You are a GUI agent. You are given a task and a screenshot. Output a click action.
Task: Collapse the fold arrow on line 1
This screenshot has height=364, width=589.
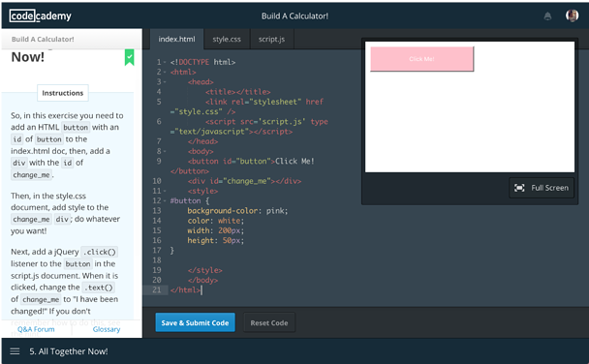[x=165, y=62]
